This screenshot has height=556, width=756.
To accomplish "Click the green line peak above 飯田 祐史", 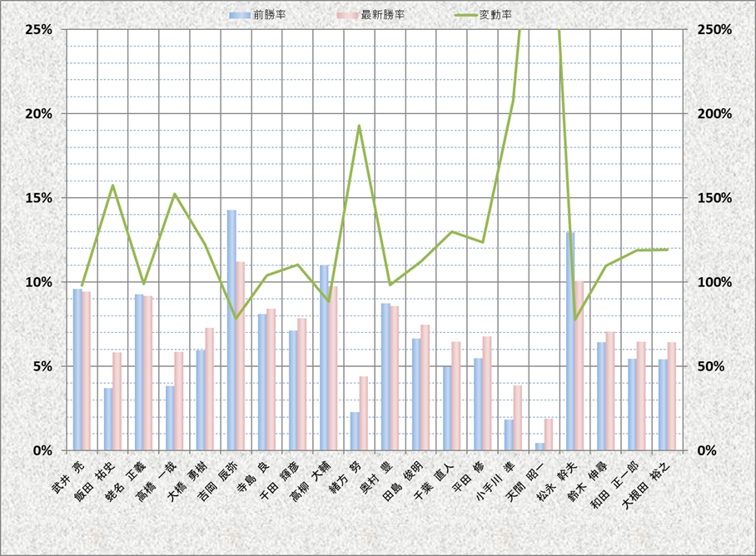I will [x=112, y=186].
